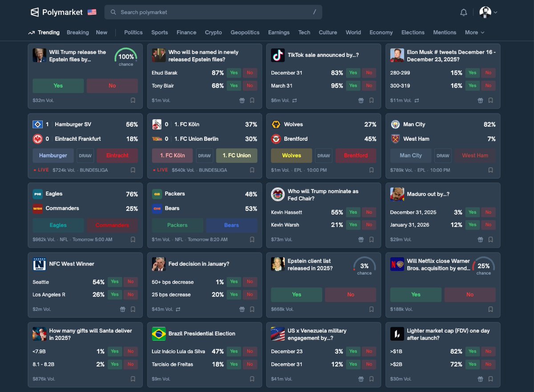Click the gift icon on the Fed Chair card
The height and width of the screenshot is (392, 534).
click(361, 239)
